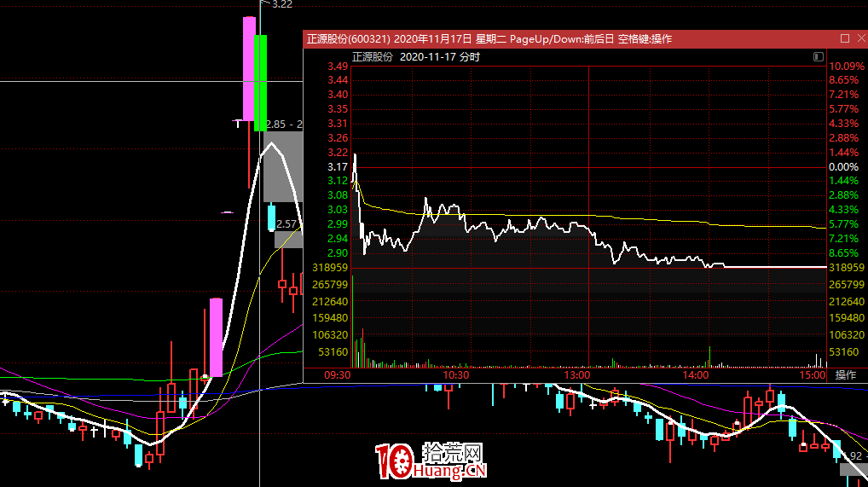Screen dimensions: 868x487
Task: Select the green 3.03 price axis label
Action: (338, 210)
